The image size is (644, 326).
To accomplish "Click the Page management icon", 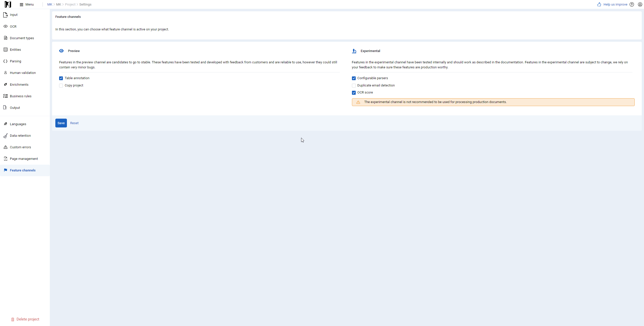I will tap(6, 159).
